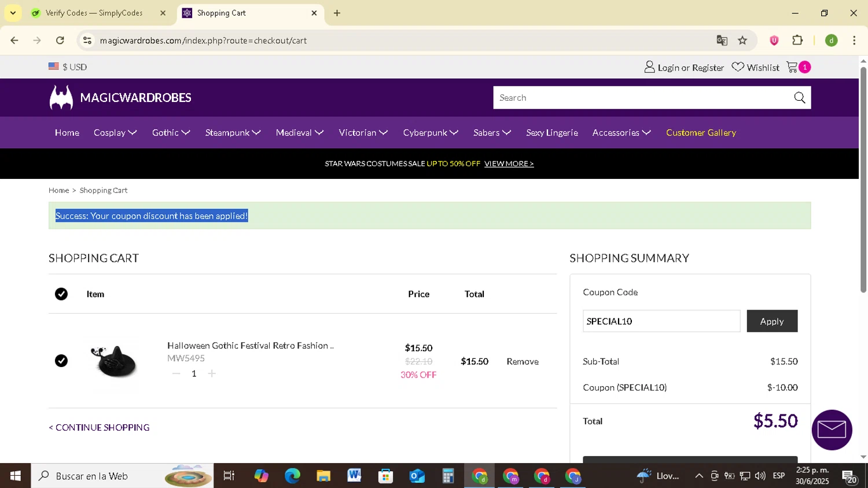Click the site information icon in address bar
The height and width of the screenshot is (488, 868).
(87, 41)
